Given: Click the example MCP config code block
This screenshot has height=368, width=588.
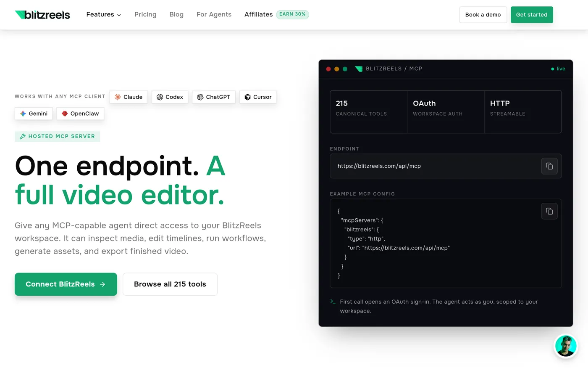Looking at the screenshot, I should click(446, 244).
